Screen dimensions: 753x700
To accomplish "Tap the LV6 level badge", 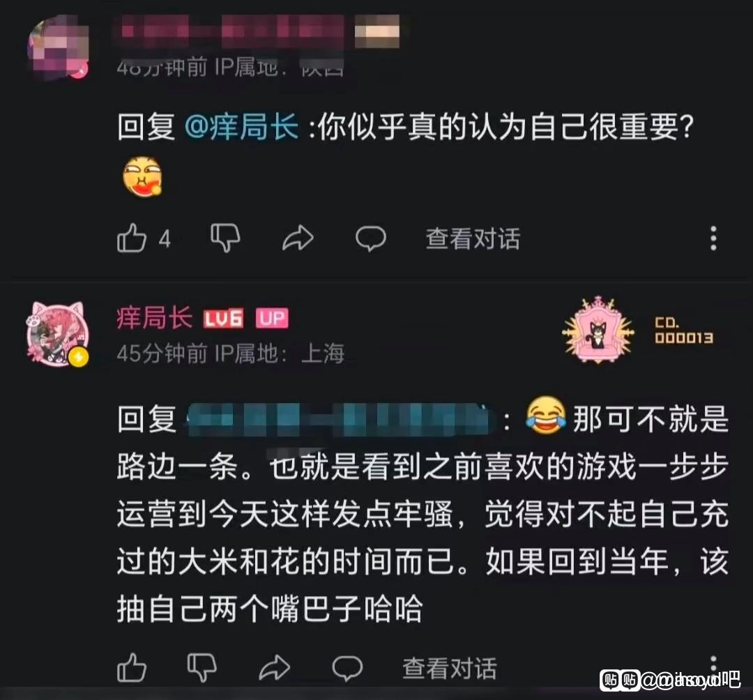I will pos(224,319).
